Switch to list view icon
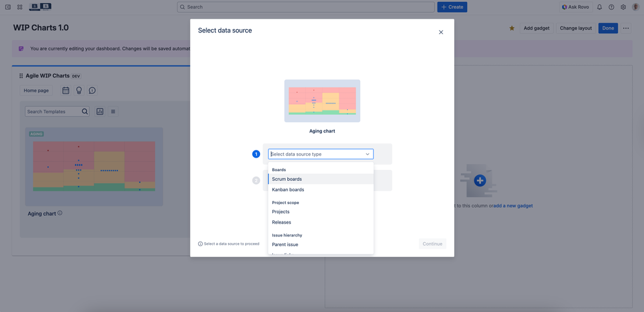The width and height of the screenshot is (644, 312). [x=114, y=111]
